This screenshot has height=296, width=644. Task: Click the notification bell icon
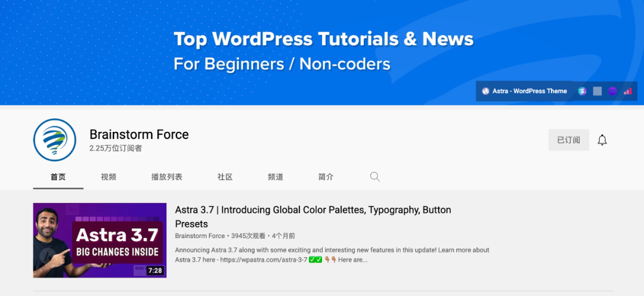602,140
